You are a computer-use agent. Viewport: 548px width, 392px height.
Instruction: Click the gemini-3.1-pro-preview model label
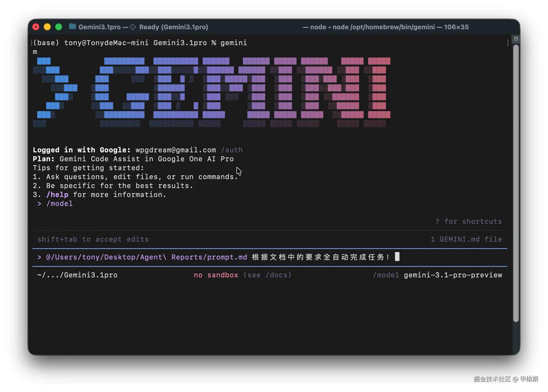(453, 275)
